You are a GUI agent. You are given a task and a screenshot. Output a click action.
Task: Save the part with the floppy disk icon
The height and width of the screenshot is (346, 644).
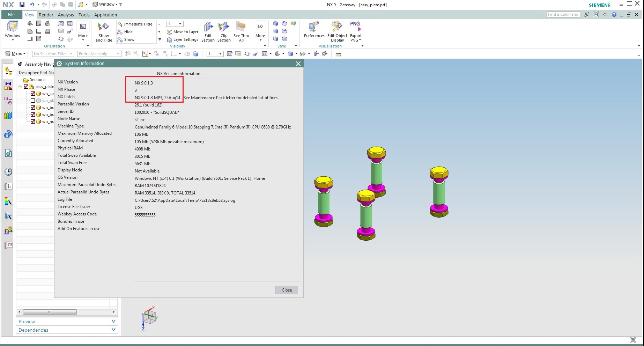click(x=22, y=5)
